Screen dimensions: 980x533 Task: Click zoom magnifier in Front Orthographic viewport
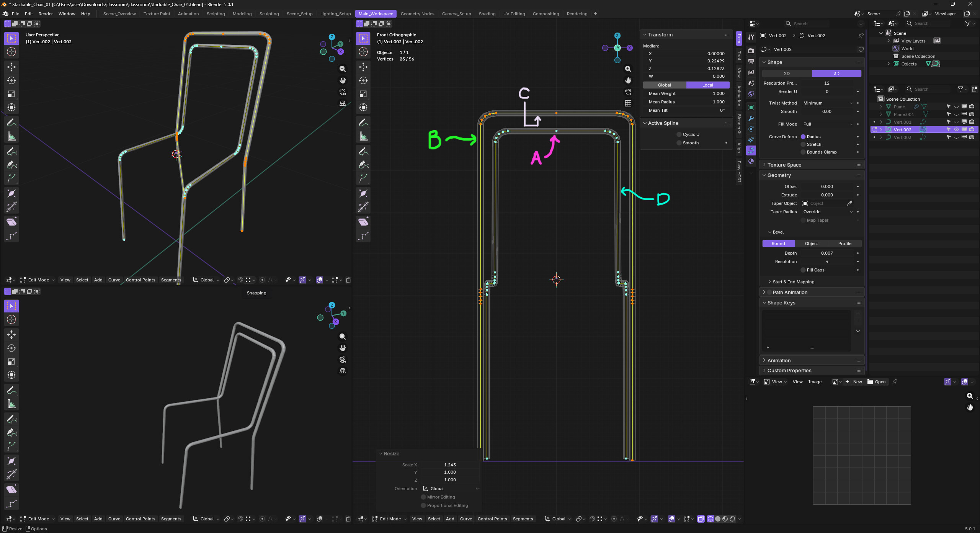tap(628, 69)
